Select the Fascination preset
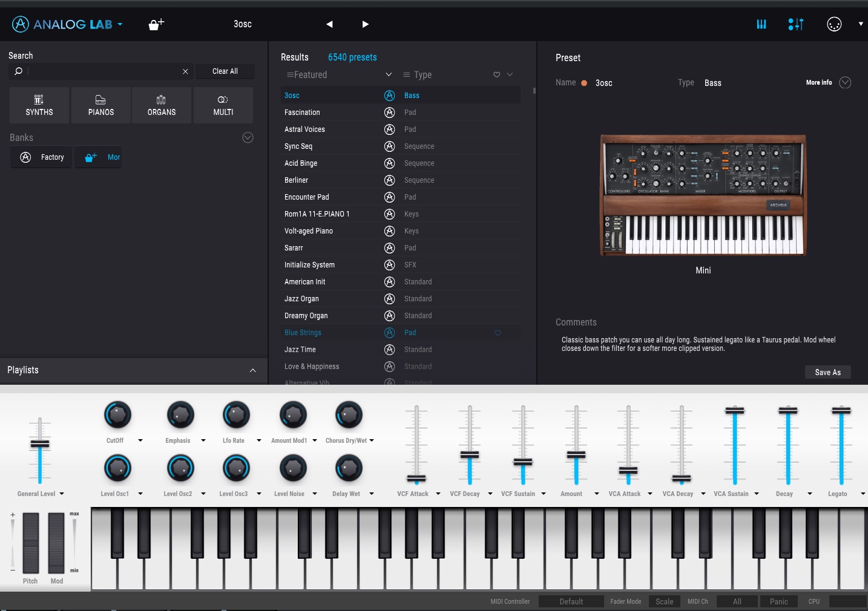 302,113
